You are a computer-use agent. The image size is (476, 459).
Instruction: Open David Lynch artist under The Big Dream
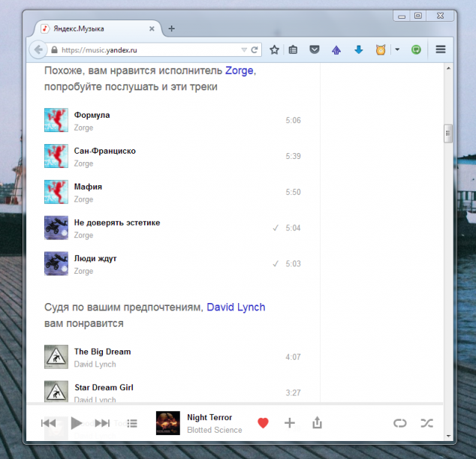pyautogui.click(x=95, y=364)
